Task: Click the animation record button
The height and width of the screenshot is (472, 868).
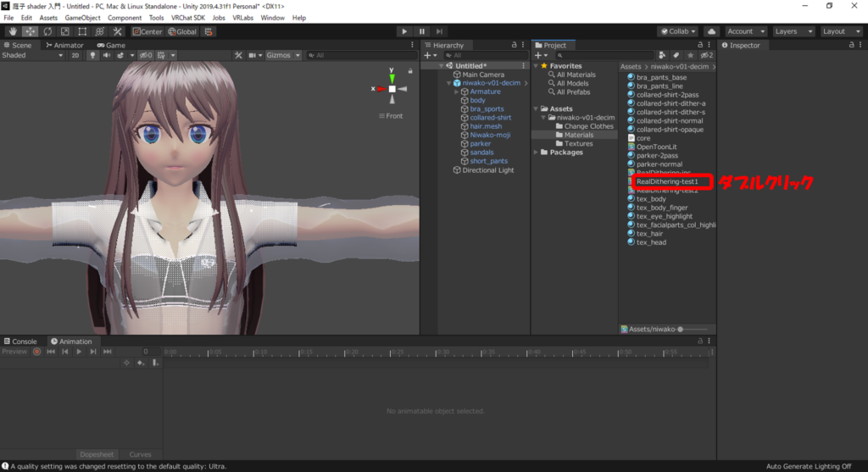Action: [36, 352]
